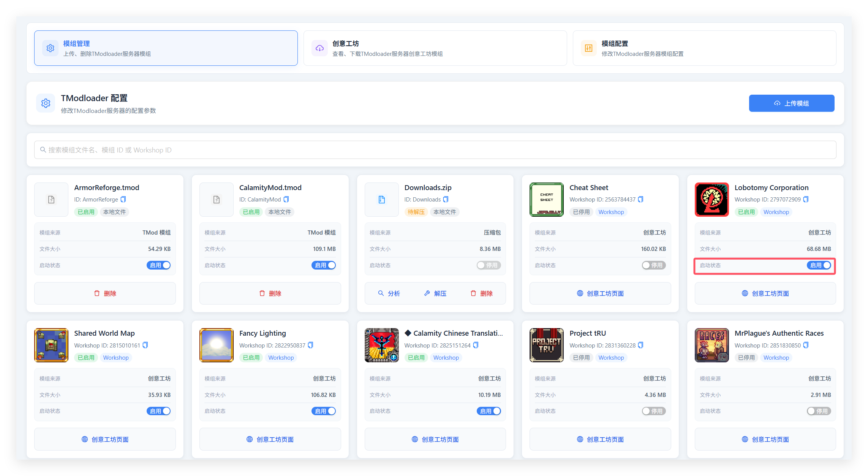This screenshot has width=868, height=476.
Task: Copy the Downloads ID
Action: click(x=446, y=199)
